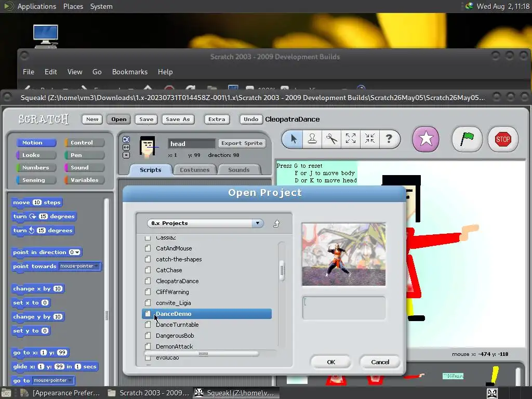Select the catch-the-shapes project in list
Image resolution: width=532 pixels, height=399 pixels.
point(207,259)
